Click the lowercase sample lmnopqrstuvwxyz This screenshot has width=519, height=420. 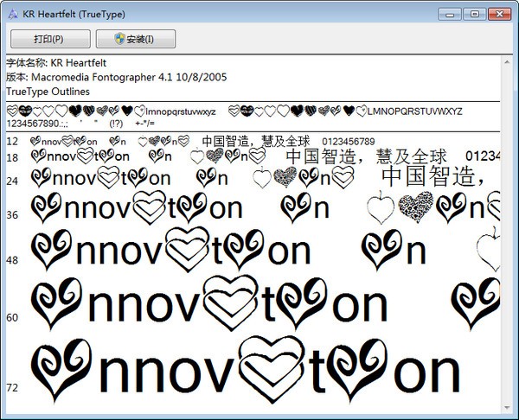[181, 111]
